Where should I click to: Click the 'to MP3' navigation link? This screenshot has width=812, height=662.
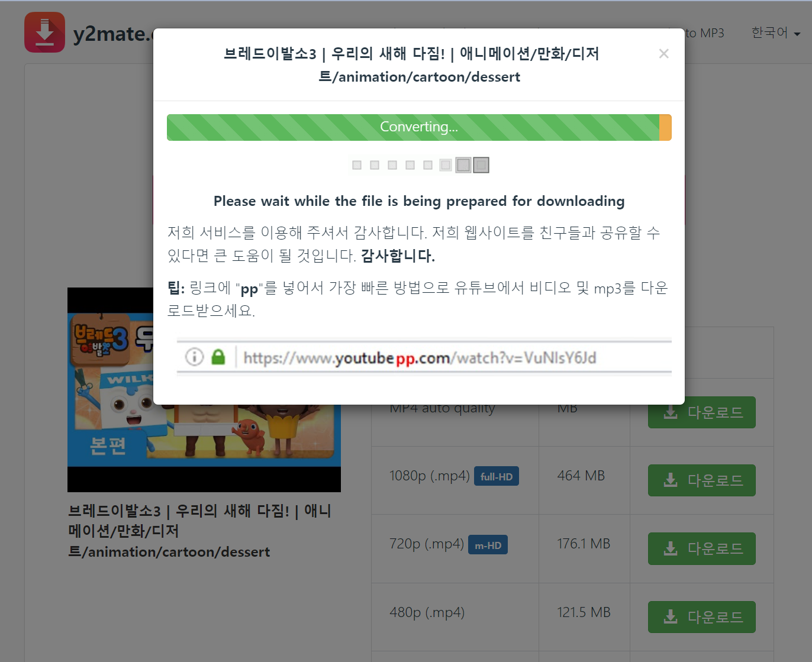point(704,33)
